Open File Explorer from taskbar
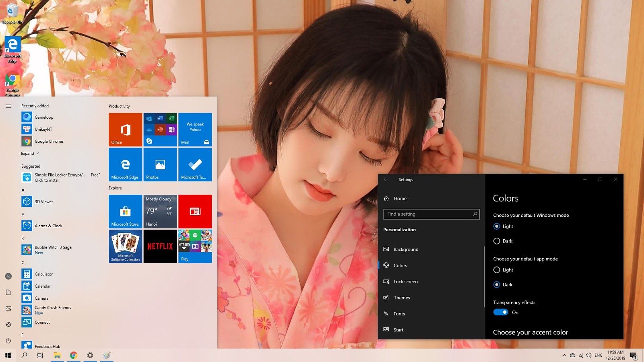644x362 pixels. tap(57, 355)
